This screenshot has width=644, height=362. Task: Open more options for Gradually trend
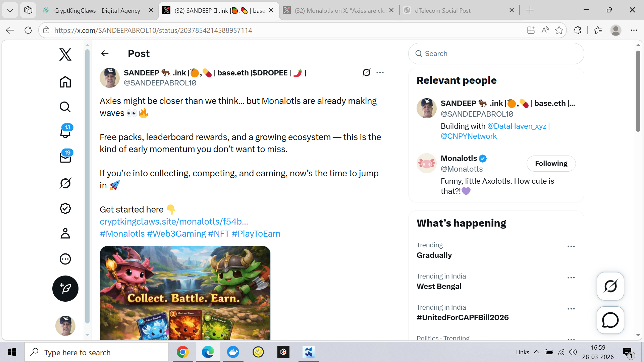coord(571,246)
